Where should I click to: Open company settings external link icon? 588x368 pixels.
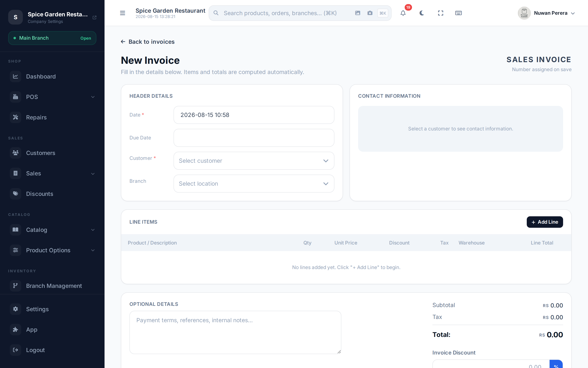coord(95,17)
